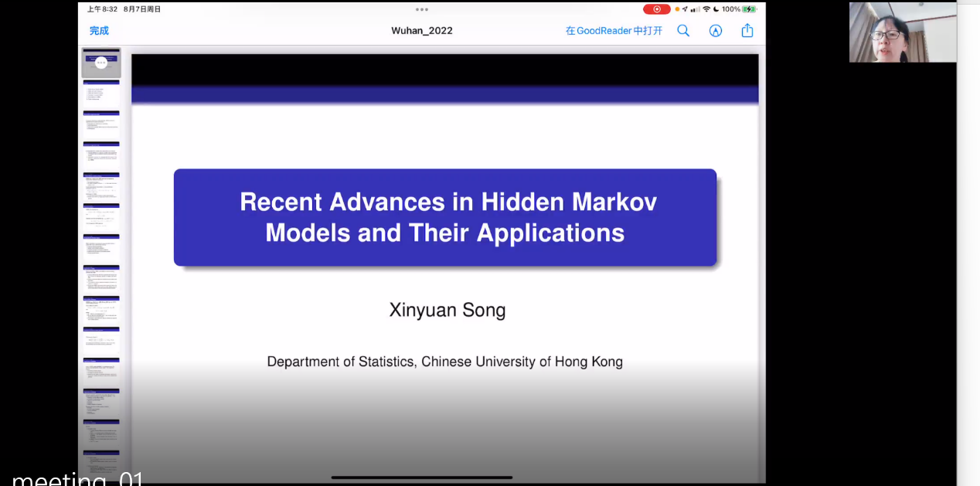Tap the Wuhan_2022 document title
The width and height of the screenshot is (980, 486).
pos(421,31)
